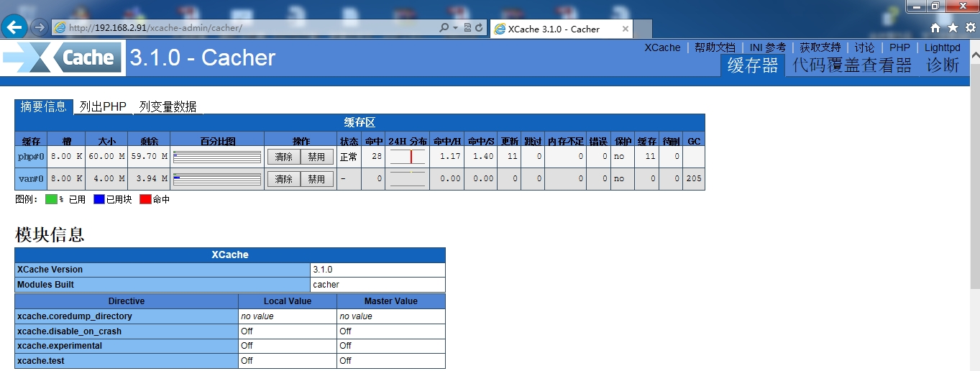Open the 帮助文档 help docs link
The height and width of the screenshot is (371, 980).
(715, 47)
